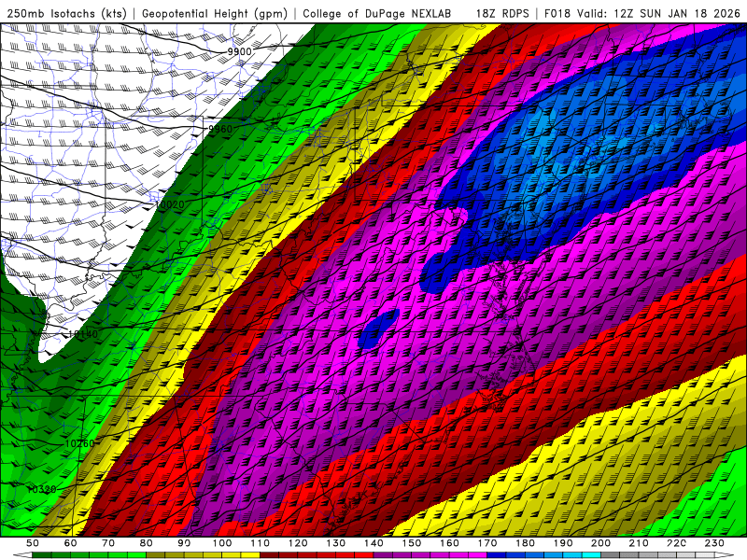Click the cyan swatch just left of the 200 mark

tap(591, 555)
